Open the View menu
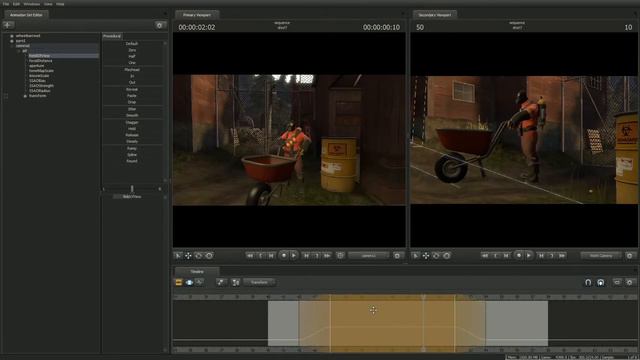Image resolution: width=640 pixels, height=360 pixels. click(x=48, y=4)
